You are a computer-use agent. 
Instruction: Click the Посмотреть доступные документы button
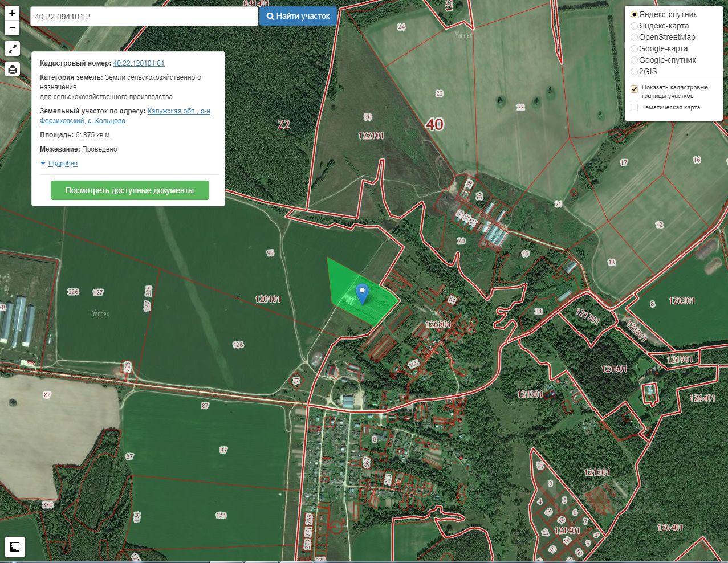coord(130,190)
